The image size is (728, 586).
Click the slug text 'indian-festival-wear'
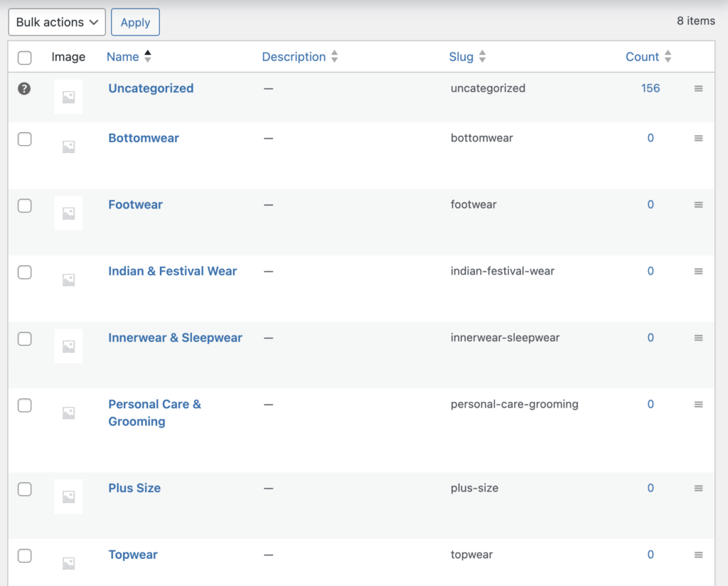pos(503,271)
